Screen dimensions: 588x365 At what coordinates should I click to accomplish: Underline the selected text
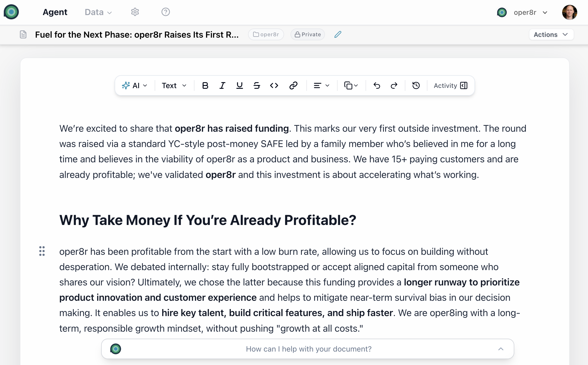[x=239, y=85]
